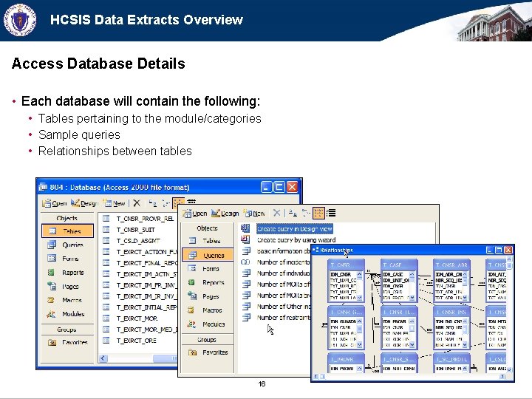Click the Delete X icon in the 804 Database toolbar
The width and height of the screenshot is (532, 399).
[137, 203]
